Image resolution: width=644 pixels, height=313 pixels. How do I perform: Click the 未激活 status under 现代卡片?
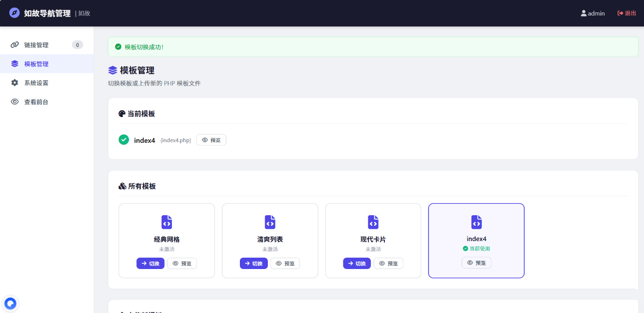tap(373, 249)
